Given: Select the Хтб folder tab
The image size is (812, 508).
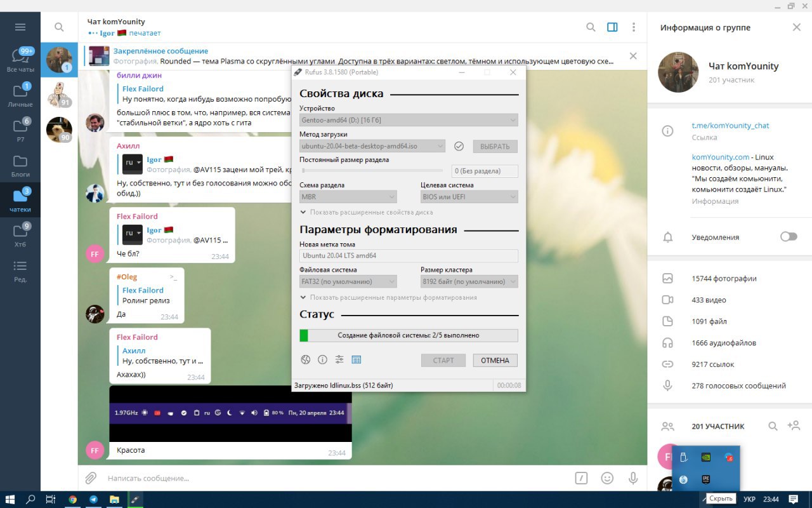Looking at the screenshot, I should pos(20,235).
